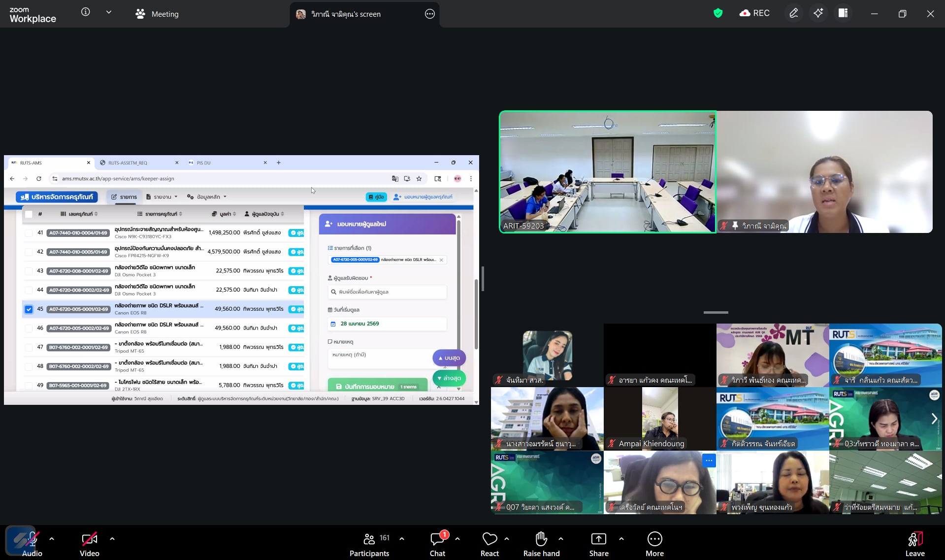Leave the meeting
945x560 pixels.
(914, 544)
